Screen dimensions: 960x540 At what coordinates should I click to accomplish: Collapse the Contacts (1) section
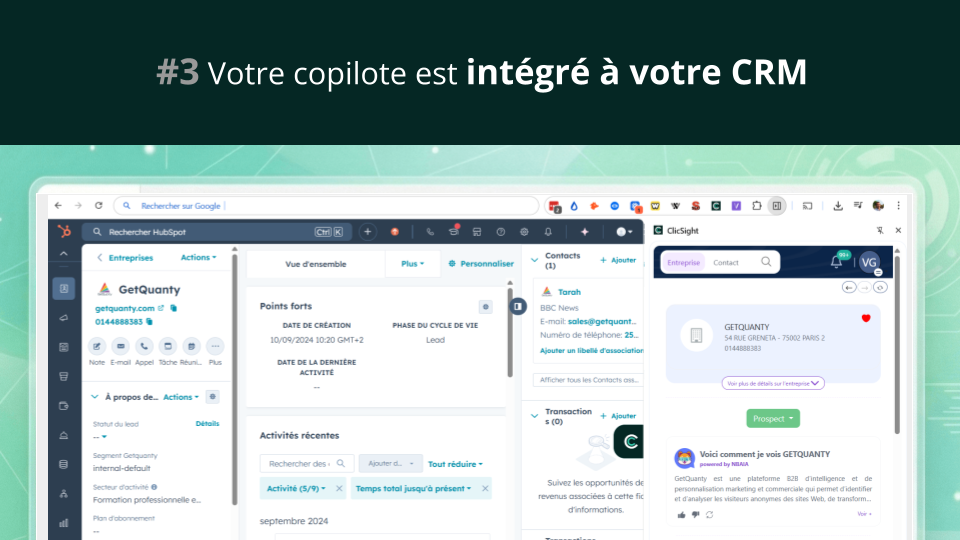[534, 260]
